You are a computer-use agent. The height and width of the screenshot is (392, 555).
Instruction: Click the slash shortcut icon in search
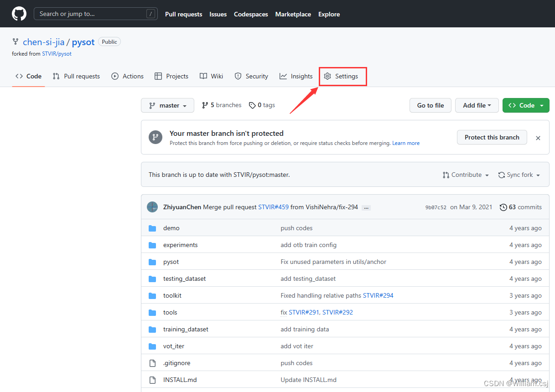[151, 14]
